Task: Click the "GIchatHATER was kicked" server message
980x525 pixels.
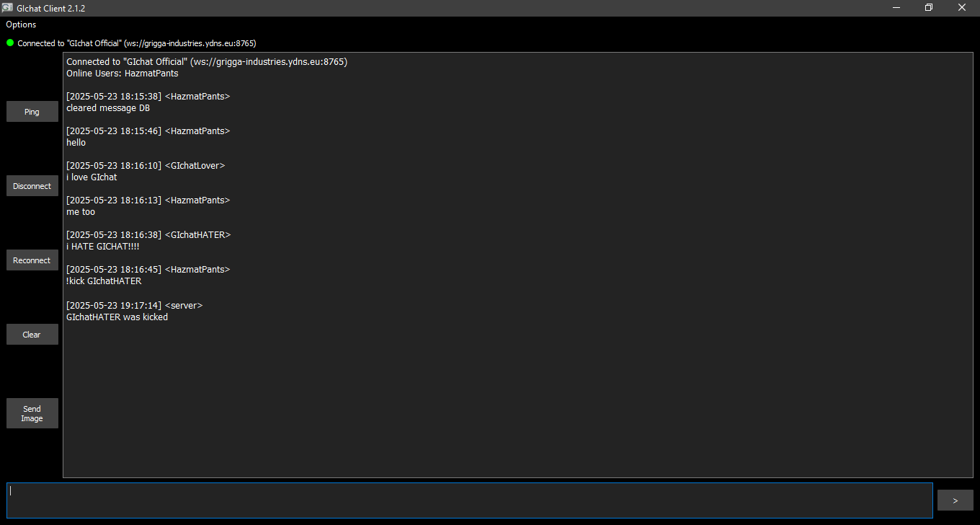Action: click(117, 317)
